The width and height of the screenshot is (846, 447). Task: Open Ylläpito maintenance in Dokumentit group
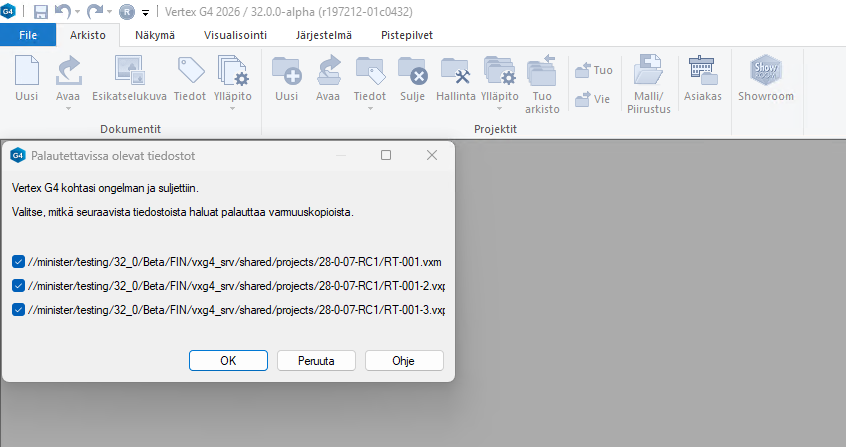click(x=233, y=70)
